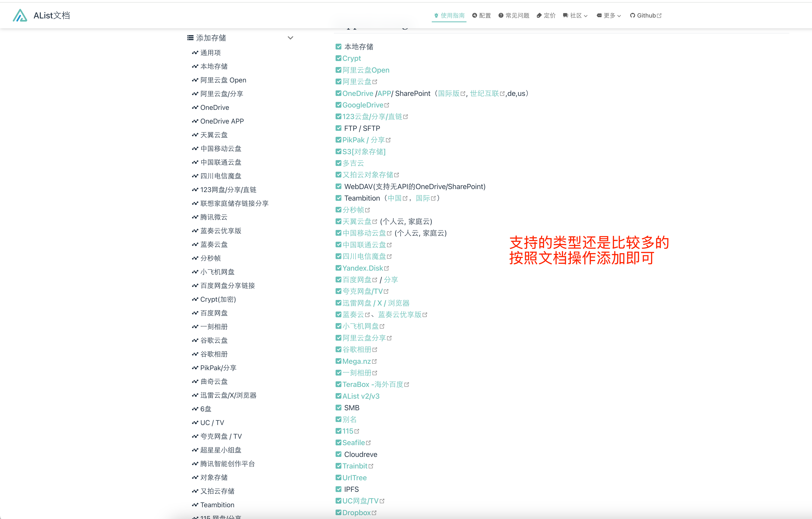Viewport: 812px width, 519px height.
Task: Click the external-link icon after GoogleDrive
Action: point(387,105)
